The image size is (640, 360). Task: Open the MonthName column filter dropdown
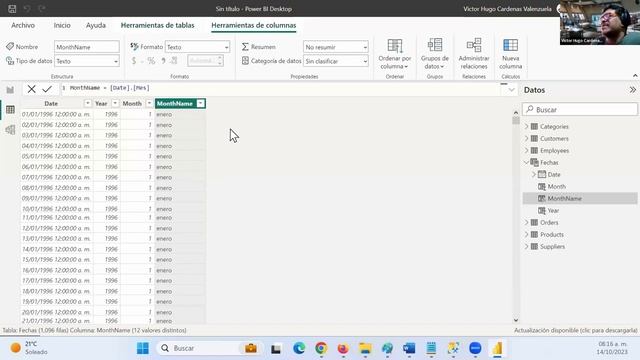pos(201,104)
